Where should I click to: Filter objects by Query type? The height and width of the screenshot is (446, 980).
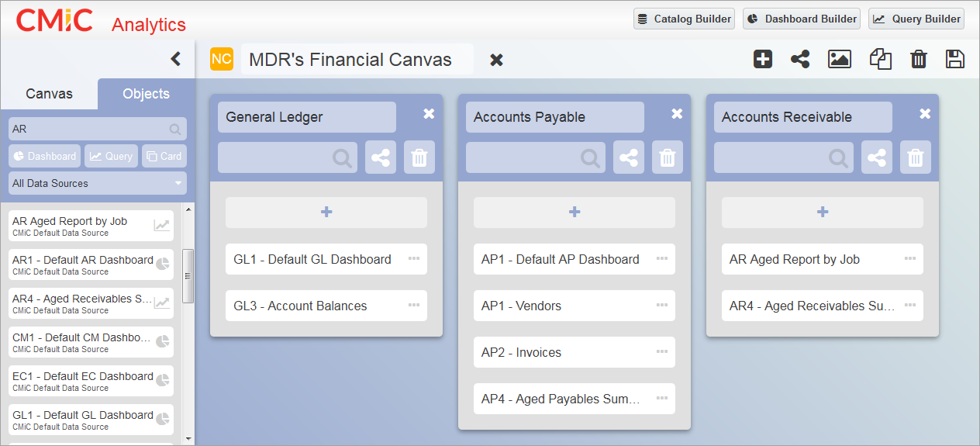111,156
